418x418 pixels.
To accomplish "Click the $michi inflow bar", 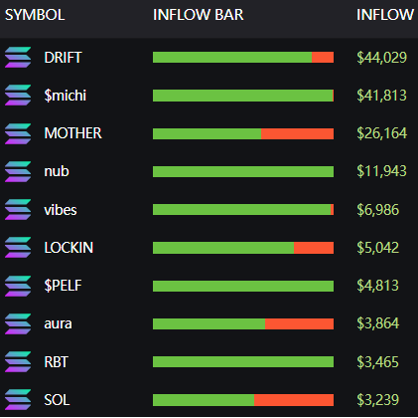I will [x=243, y=96].
